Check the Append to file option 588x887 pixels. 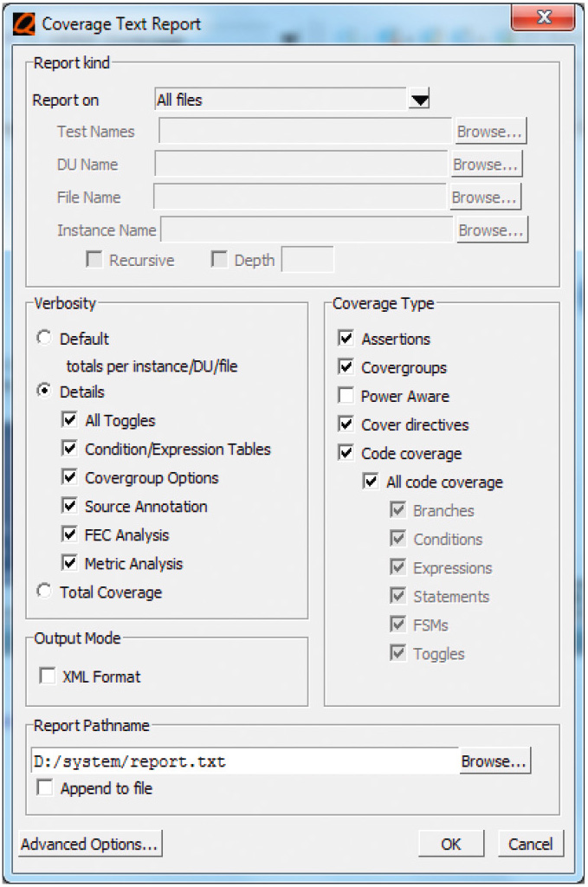tap(45, 787)
